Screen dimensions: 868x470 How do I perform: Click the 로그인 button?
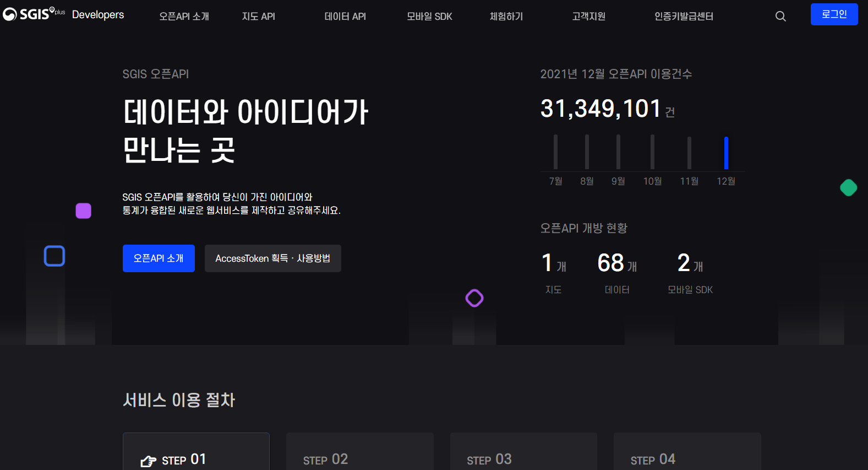pyautogui.click(x=834, y=14)
